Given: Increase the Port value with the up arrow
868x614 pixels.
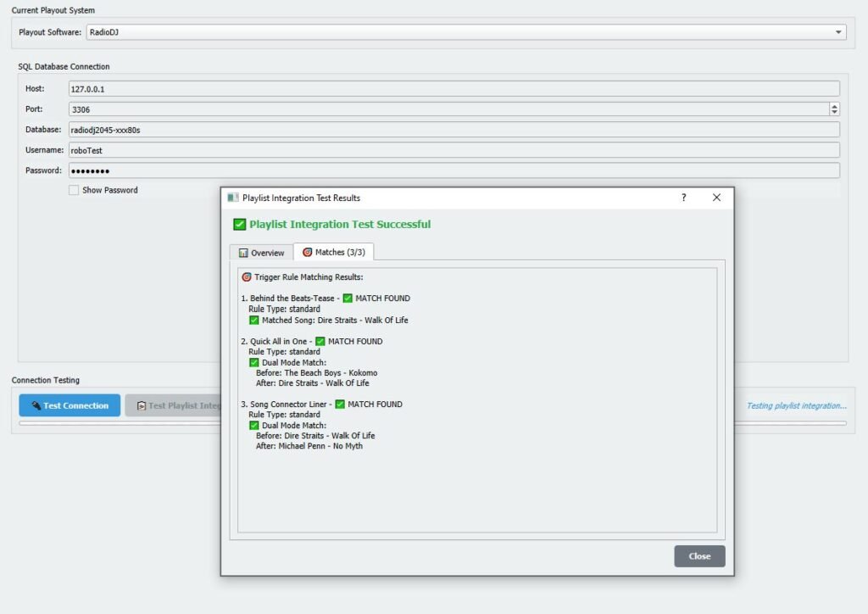Looking at the screenshot, I should pyautogui.click(x=834, y=106).
